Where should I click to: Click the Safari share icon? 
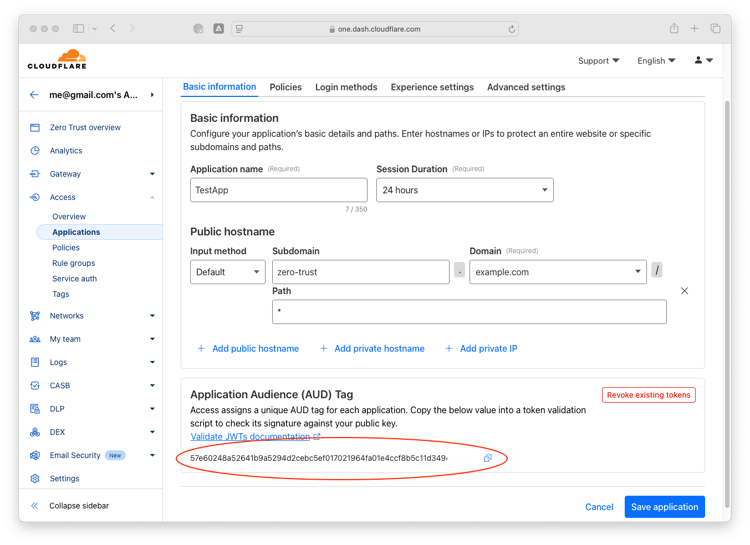click(674, 29)
